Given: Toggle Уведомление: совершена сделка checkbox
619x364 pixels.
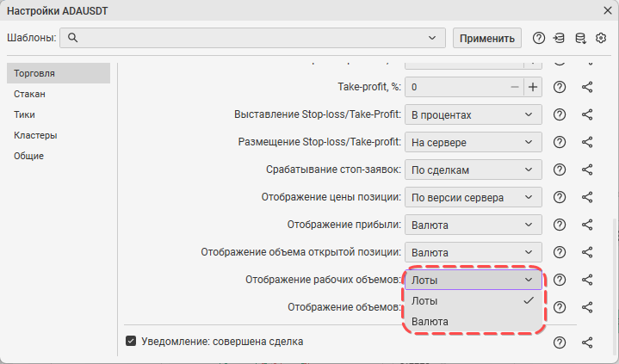Looking at the screenshot, I should tap(131, 341).
